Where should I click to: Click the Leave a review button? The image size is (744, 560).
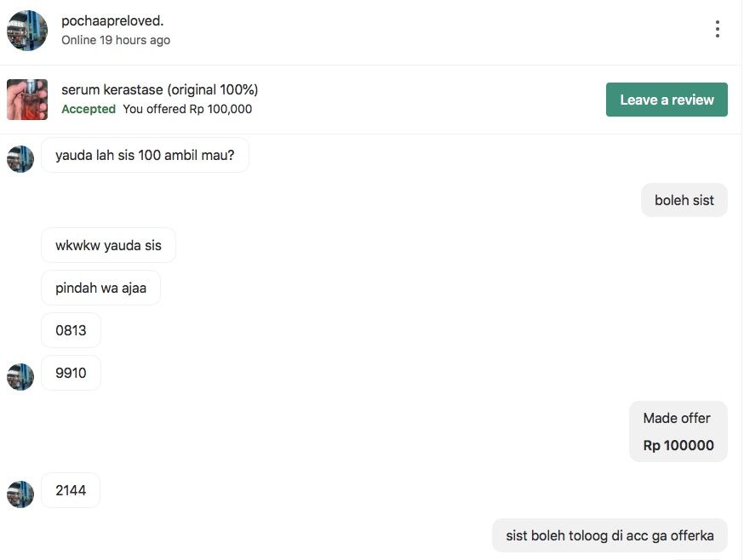pos(667,100)
